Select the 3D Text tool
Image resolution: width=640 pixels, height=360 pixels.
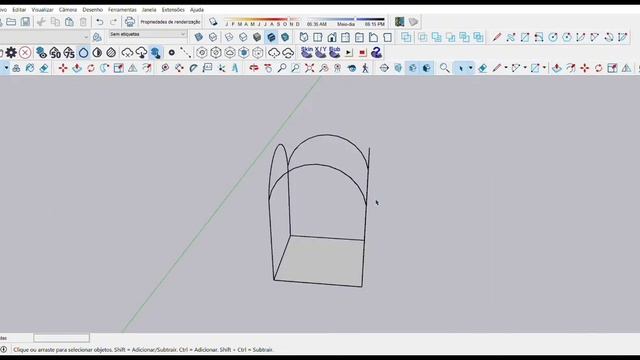point(235,68)
